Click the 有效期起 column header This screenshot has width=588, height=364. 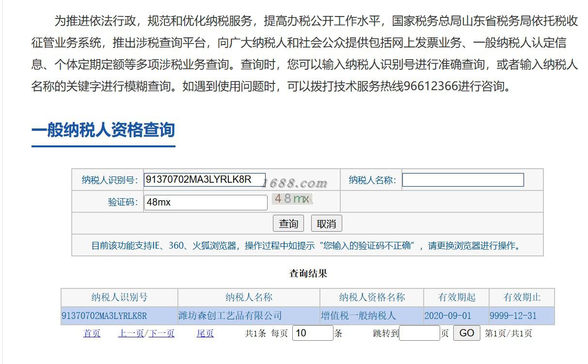(x=456, y=298)
